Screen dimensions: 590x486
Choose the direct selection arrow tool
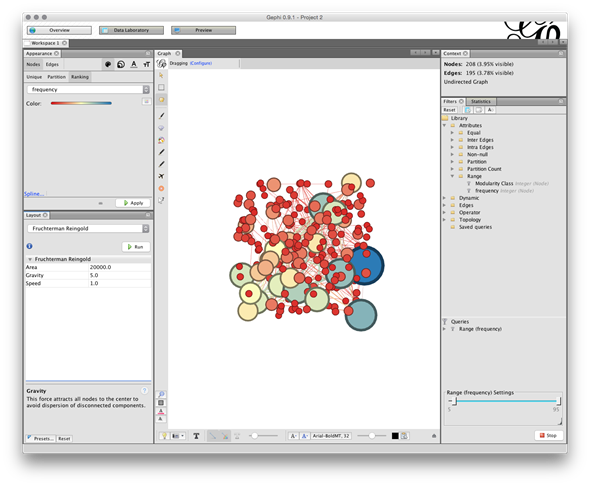(x=161, y=76)
